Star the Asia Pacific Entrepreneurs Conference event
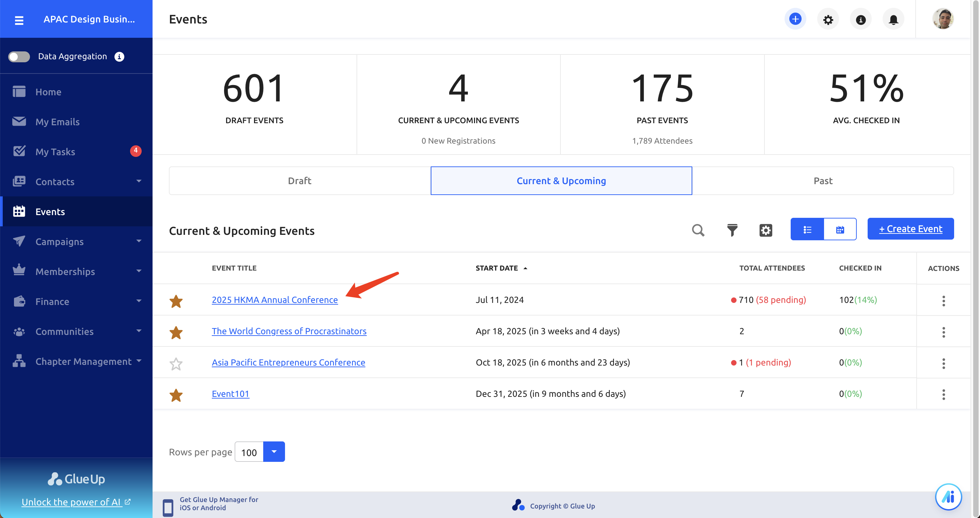This screenshot has width=980, height=518. [176, 363]
